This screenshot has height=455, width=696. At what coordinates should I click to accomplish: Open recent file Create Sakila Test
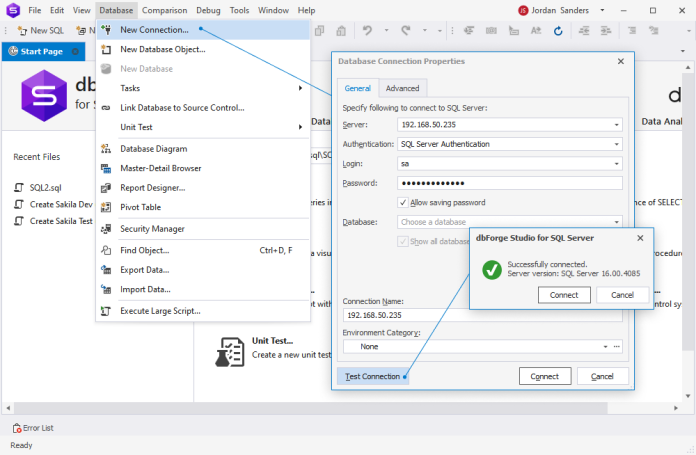[53, 221]
